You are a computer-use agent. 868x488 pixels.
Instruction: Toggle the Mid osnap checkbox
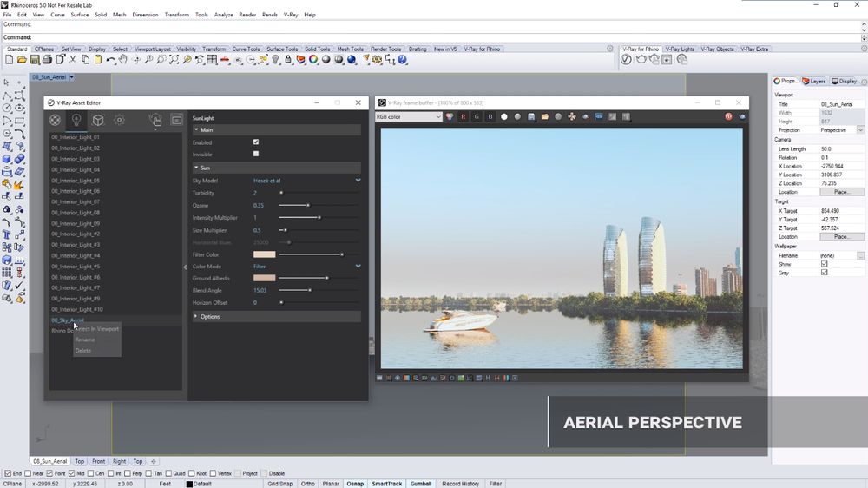tap(71, 473)
